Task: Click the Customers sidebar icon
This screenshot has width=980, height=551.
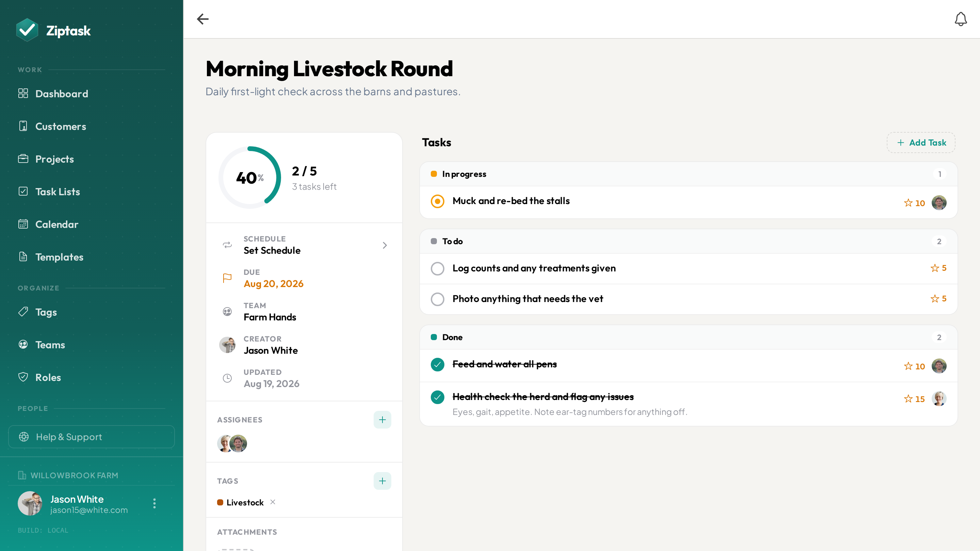Action: coord(23,126)
